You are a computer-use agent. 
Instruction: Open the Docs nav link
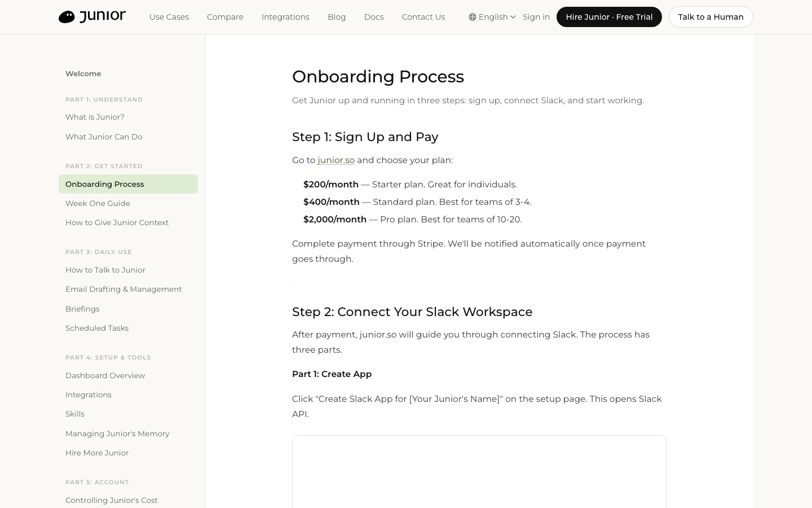coord(374,17)
